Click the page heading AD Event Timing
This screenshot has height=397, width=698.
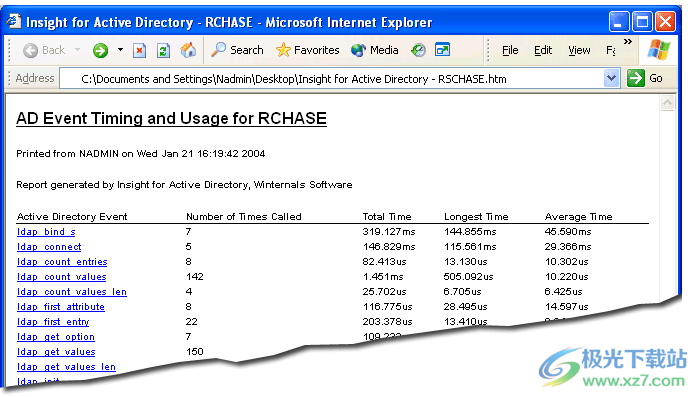[x=171, y=118]
